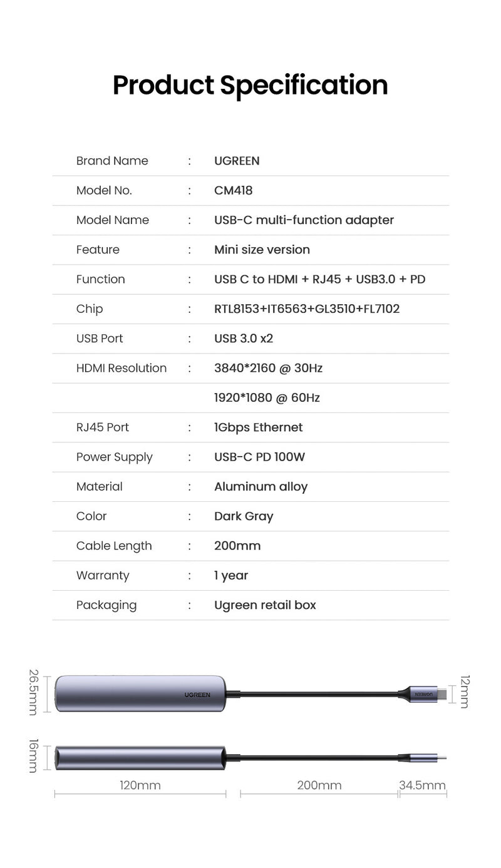Click the Mini size version value
501x868 pixels.
262,250
